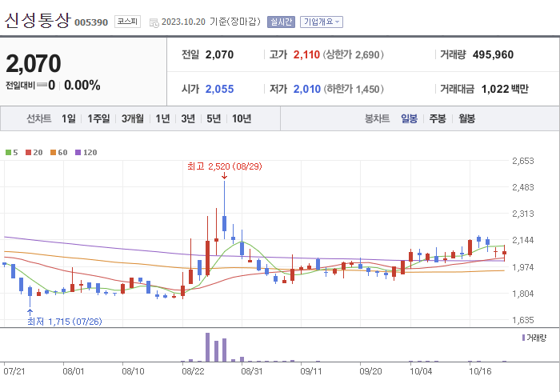This screenshot has height=392, width=560.
Task: Click the 2023.10.20 기준(장마감) date text
Action: click(x=210, y=22)
